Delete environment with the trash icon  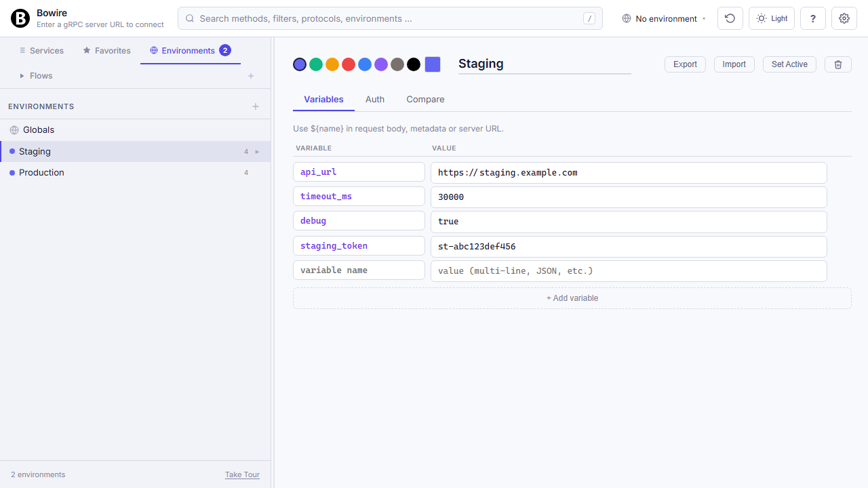pyautogui.click(x=838, y=64)
